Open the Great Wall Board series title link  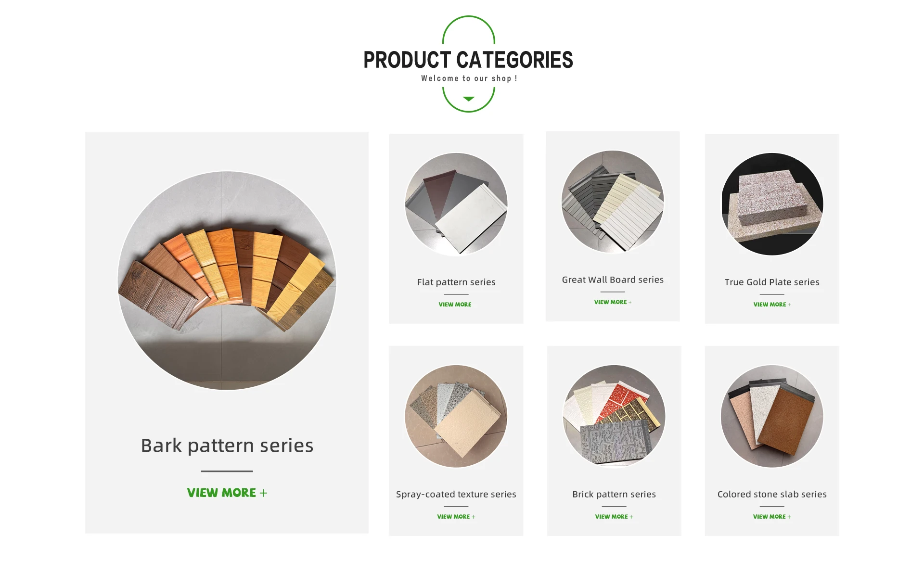pyautogui.click(x=613, y=280)
